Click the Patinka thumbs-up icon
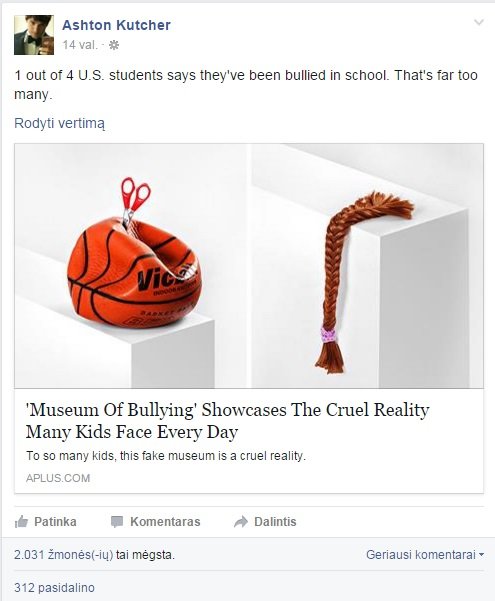The height and width of the screenshot is (601, 495). pyautogui.click(x=21, y=521)
